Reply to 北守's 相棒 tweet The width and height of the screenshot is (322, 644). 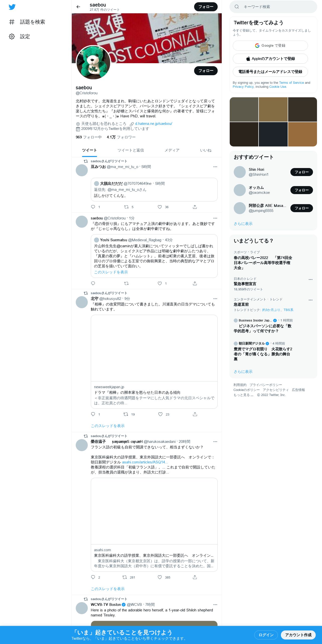pyautogui.click(x=93, y=414)
